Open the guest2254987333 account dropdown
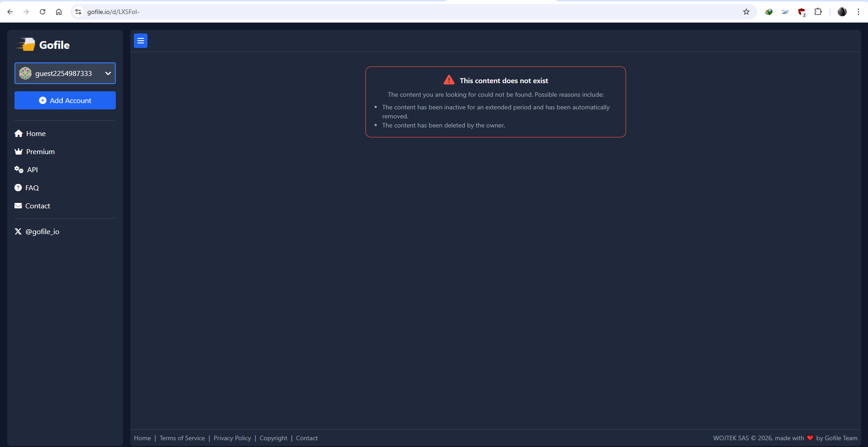The height and width of the screenshot is (447, 868). (65, 73)
